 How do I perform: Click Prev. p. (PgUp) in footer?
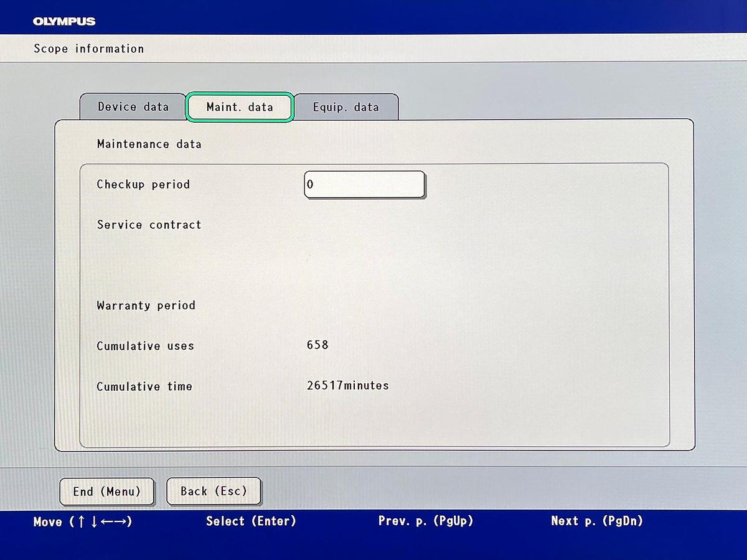pyautogui.click(x=424, y=521)
